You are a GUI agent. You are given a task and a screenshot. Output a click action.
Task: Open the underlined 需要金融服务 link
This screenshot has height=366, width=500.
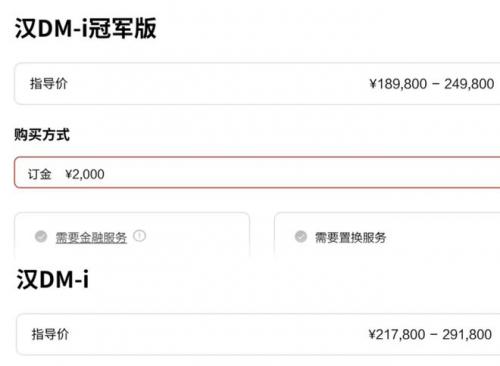[91, 237]
